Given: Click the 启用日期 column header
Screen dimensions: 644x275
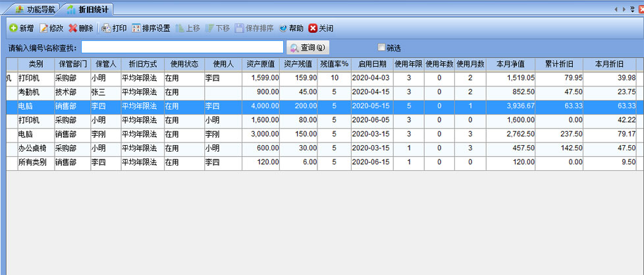Looking at the screenshot, I should coord(371,64).
